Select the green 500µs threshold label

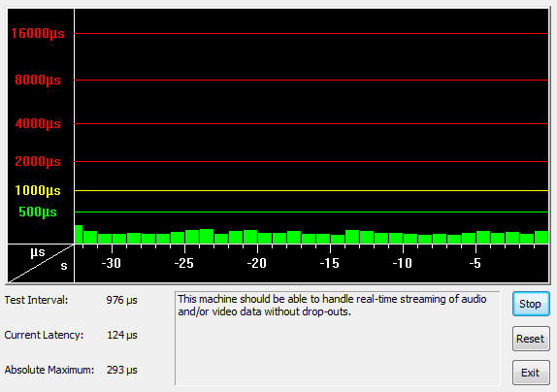coord(38,212)
